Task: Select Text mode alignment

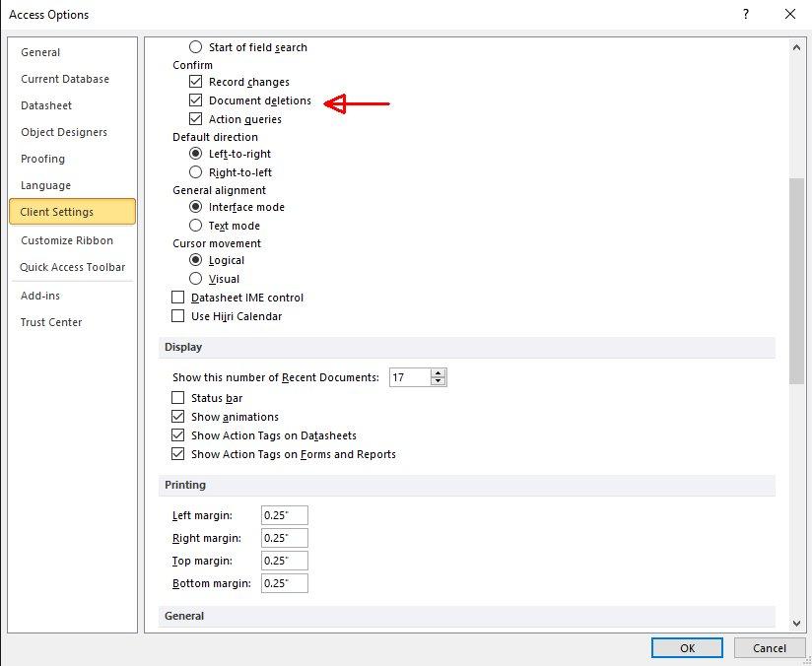Action: (195, 226)
